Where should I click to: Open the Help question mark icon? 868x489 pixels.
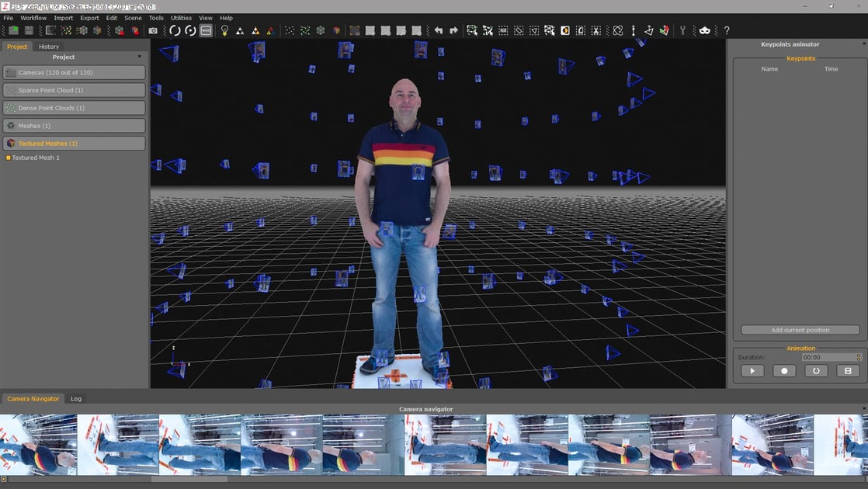coord(726,30)
